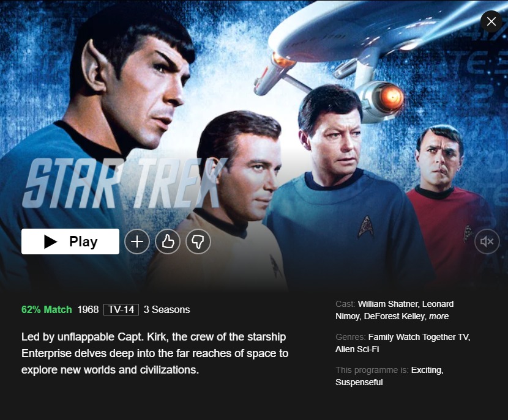Rate the show with thumbs up
Image resolution: width=508 pixels, height=420 pixels.
(x=168, y=241)
